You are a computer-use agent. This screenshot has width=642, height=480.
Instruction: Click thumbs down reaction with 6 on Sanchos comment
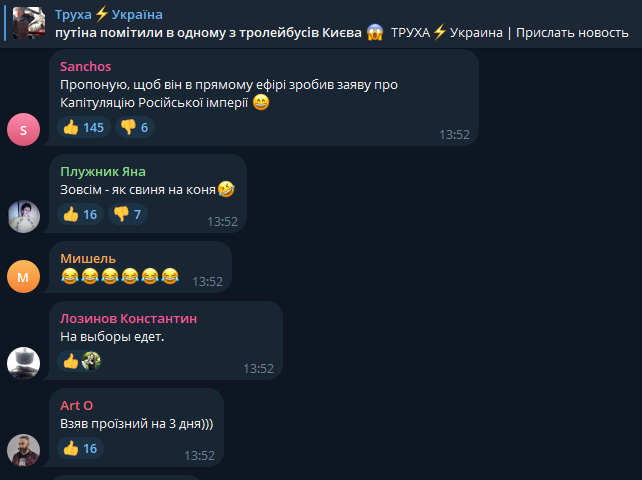(x=134, y=127)
